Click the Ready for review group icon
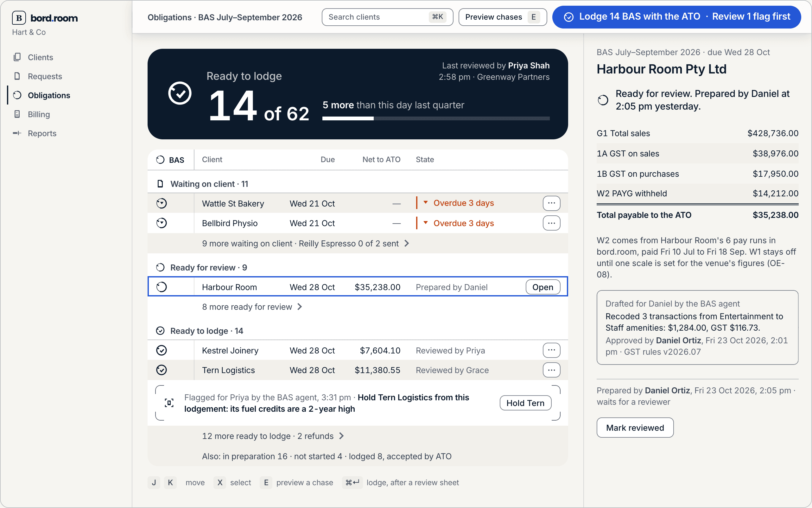Image resolution: width=812 pixels, height=508 pixels. tap(160, 267)
